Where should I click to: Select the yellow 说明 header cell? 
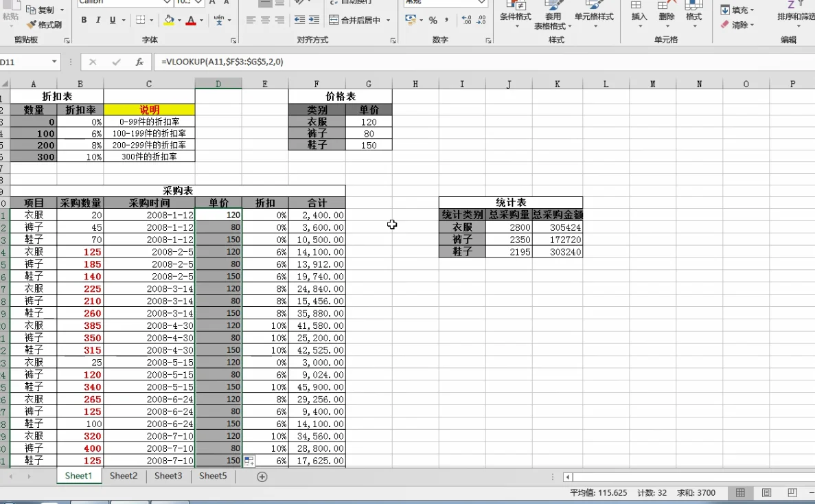coord(149,110)
